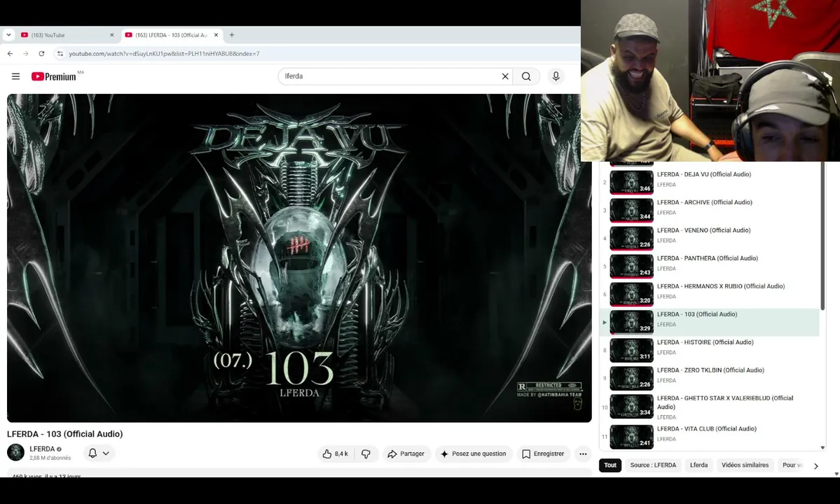Start voice search with microphone icon
Viewport: 840px width, 504px height.
[556, 76]
